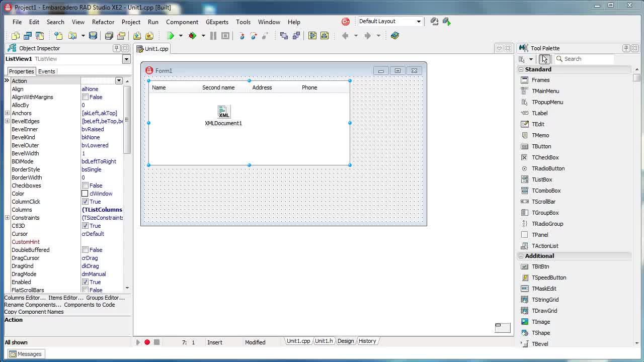Collapse the Additional palette category
644x362 pixels.
[521, 256]
